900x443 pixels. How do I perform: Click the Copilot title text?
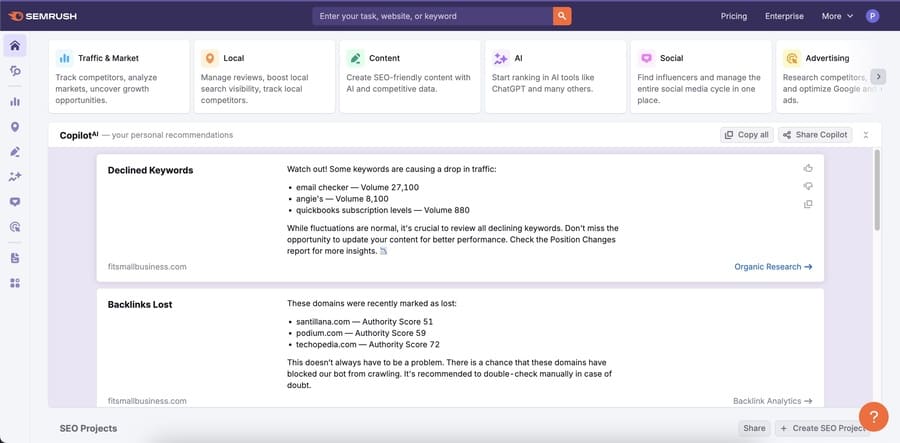pyautogui.click(x=79, y=135)
